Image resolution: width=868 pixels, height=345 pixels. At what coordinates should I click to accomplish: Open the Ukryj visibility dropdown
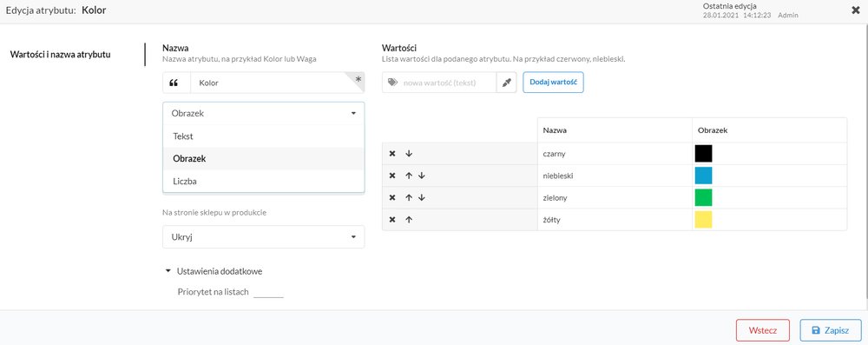pyautogui.click(x=264, y=237)
